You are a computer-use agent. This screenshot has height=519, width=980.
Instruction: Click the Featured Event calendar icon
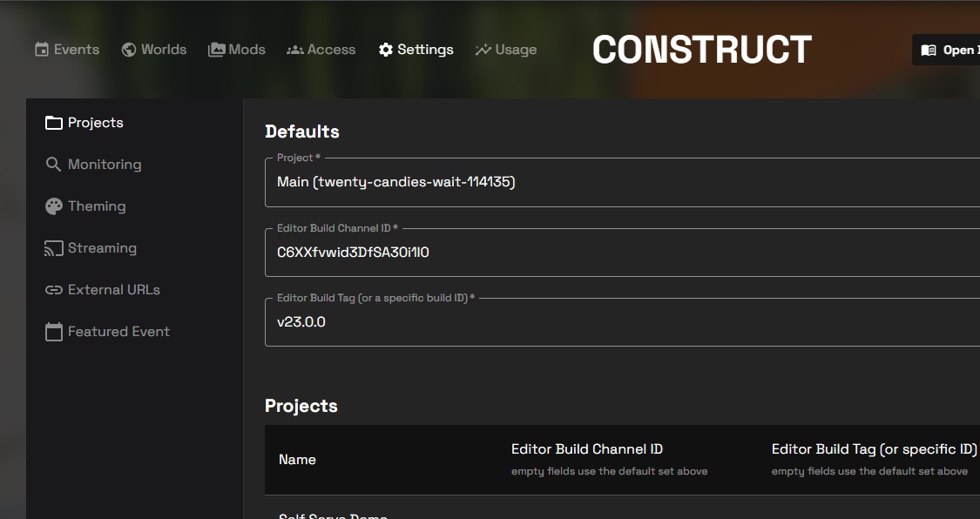coord(54,332)
